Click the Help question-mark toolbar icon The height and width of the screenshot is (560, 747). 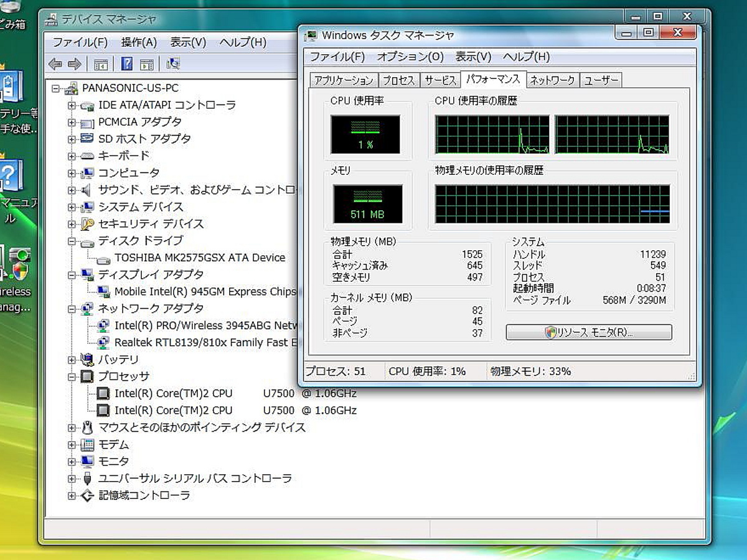127,63
